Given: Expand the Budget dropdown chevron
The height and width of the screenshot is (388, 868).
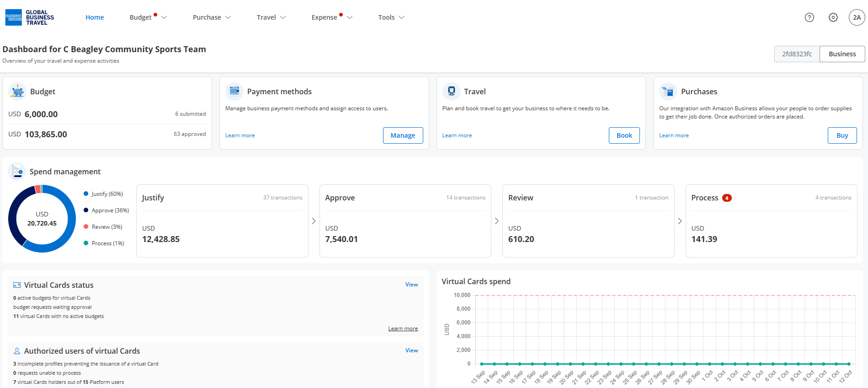Looking at the screenshot, I should 164,17.
